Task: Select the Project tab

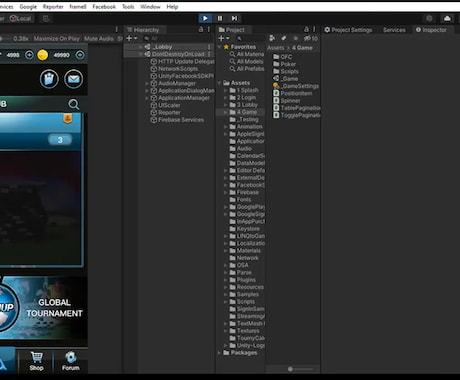Action: click(232, 30)
